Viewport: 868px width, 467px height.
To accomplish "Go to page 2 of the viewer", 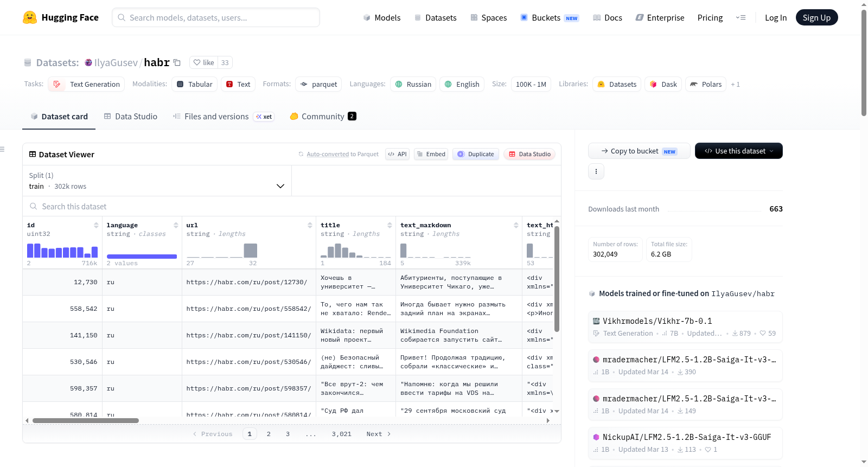I will (x=269, y=434).
